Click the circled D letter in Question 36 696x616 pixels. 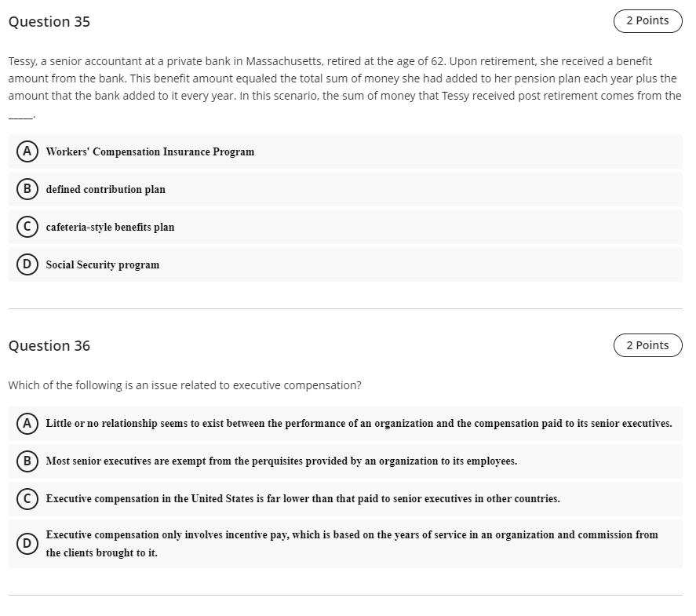pos(26,543)
